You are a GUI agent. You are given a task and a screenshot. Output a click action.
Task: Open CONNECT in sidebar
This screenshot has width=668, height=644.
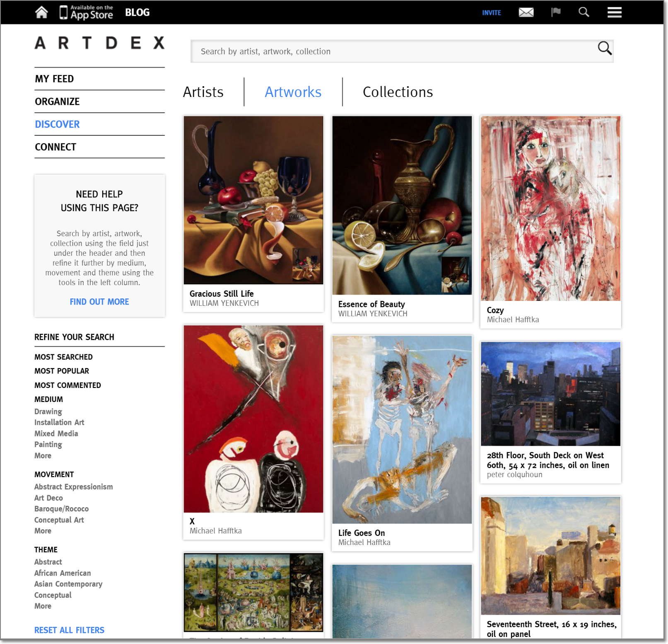point(55,147)
